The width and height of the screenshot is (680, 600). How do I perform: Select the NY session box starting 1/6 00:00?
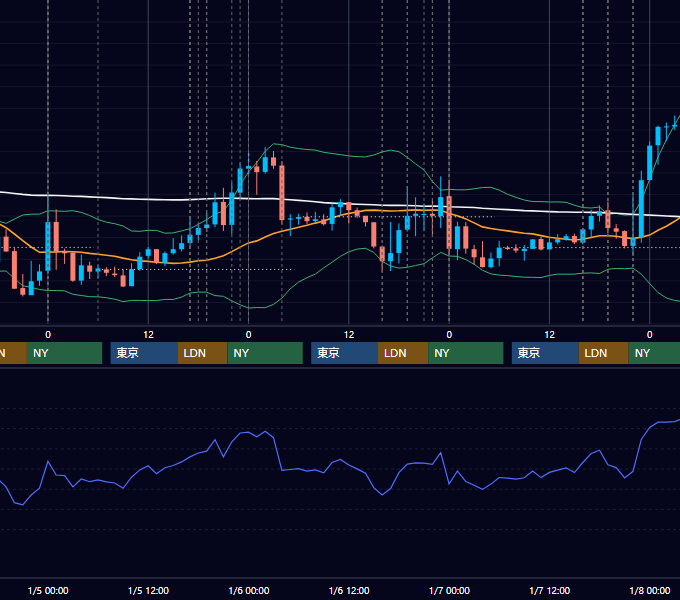coord(265,353)
